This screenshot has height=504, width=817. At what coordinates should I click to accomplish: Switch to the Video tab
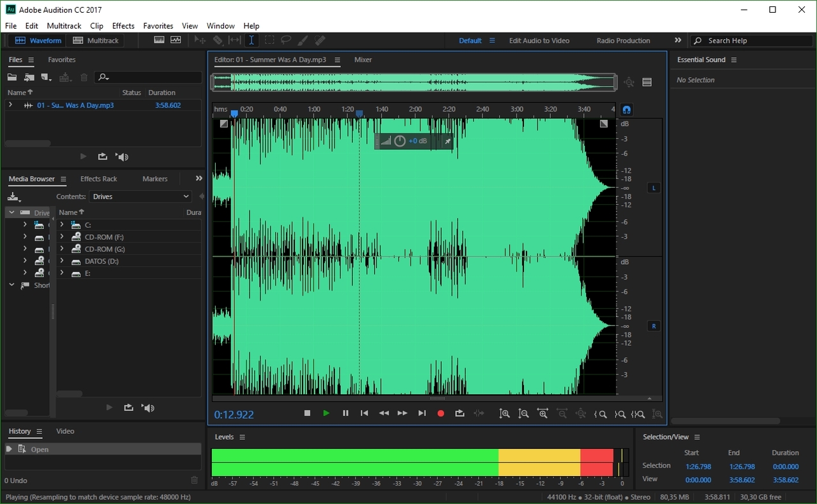65,431
